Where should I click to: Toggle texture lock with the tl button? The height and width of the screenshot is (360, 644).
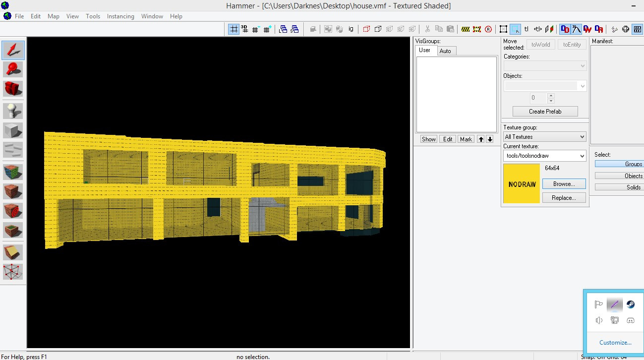click(x=527, y=29)
